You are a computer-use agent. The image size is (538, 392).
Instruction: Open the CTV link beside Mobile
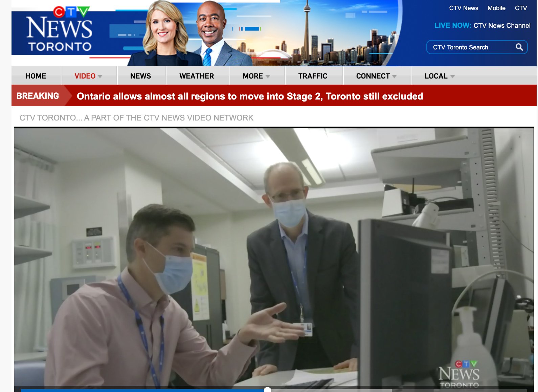click(521, 8)
